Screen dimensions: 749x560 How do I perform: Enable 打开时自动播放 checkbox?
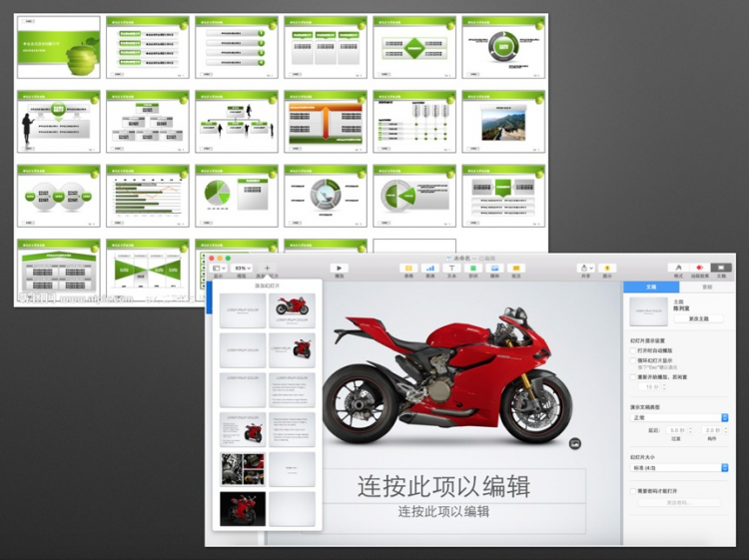pos(634,350)
